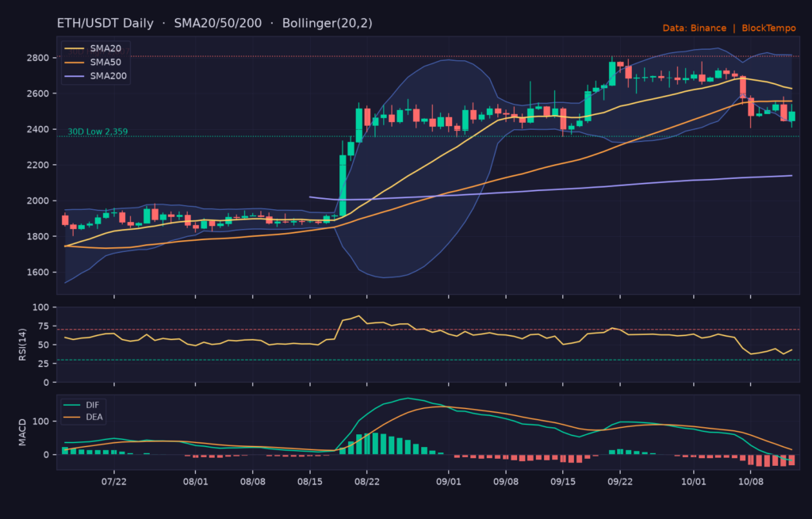This screenshot has width=812, height=519.
Task: Click the "30D Low 2,359" annotation
Action: 98,132
